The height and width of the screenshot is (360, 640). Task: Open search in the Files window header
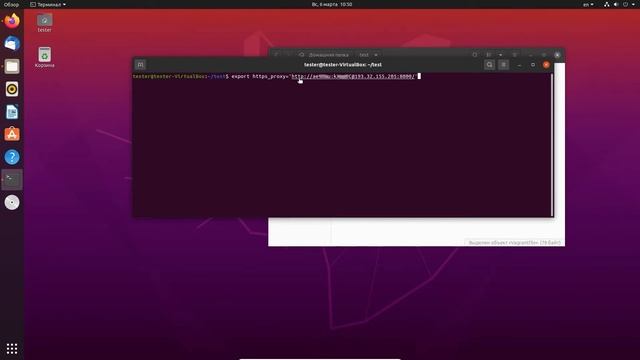tap(474, 55)
